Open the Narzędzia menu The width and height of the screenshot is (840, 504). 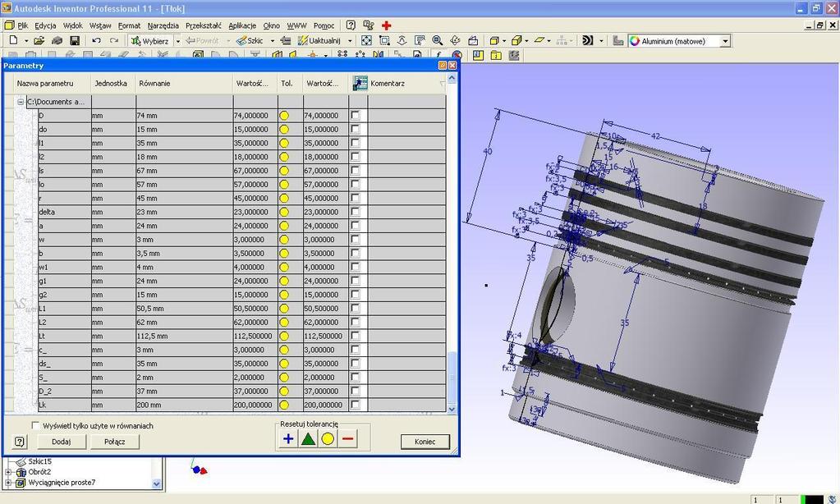tap(163, 25)
